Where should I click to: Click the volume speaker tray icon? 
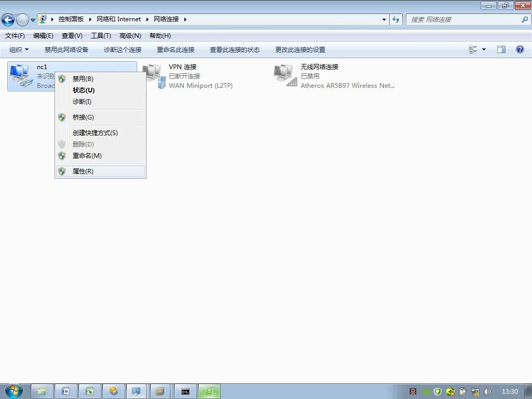coord(487,392)
